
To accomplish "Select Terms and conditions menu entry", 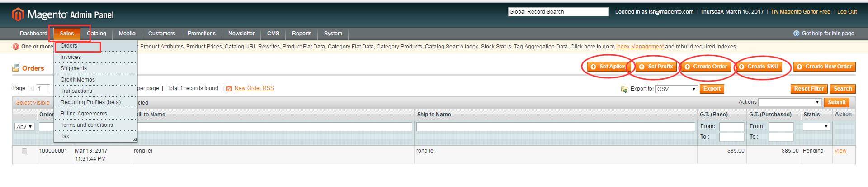I will pos(95,125).
